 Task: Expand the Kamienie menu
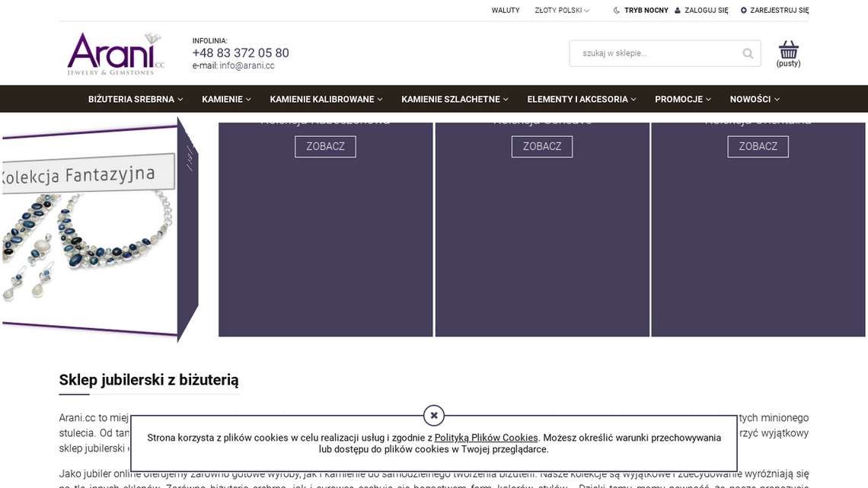[226, 99]
